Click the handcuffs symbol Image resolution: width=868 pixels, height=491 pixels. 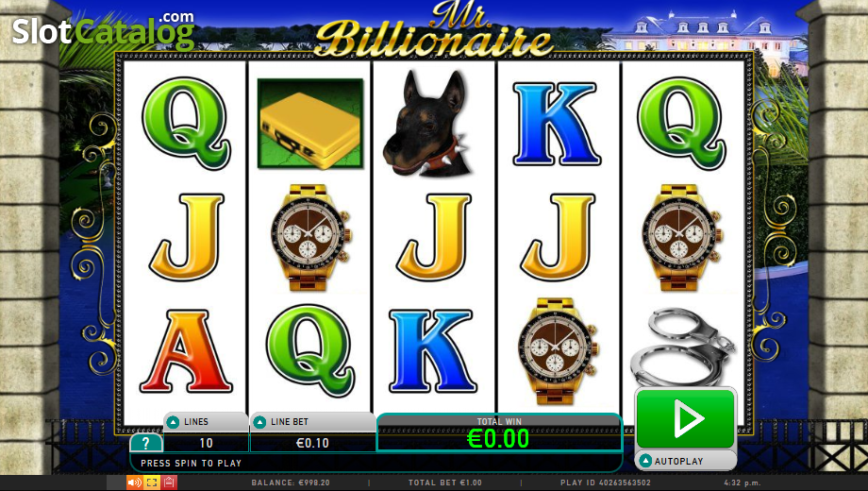(x=682, y=347)
